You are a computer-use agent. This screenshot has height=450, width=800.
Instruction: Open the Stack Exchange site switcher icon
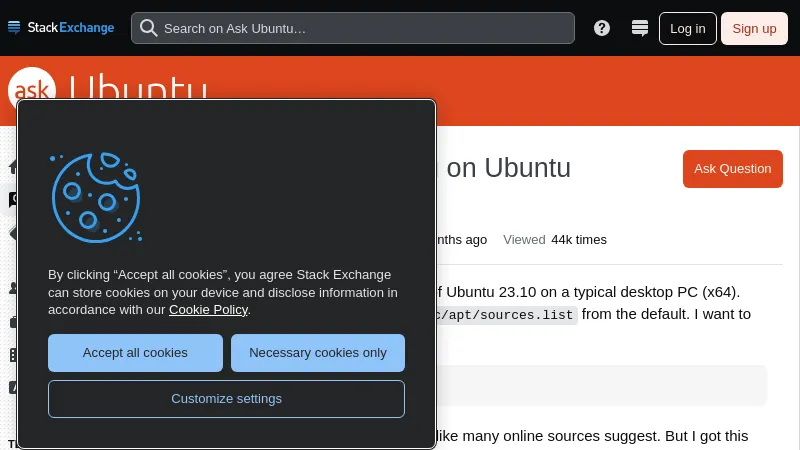coord(640,28)
